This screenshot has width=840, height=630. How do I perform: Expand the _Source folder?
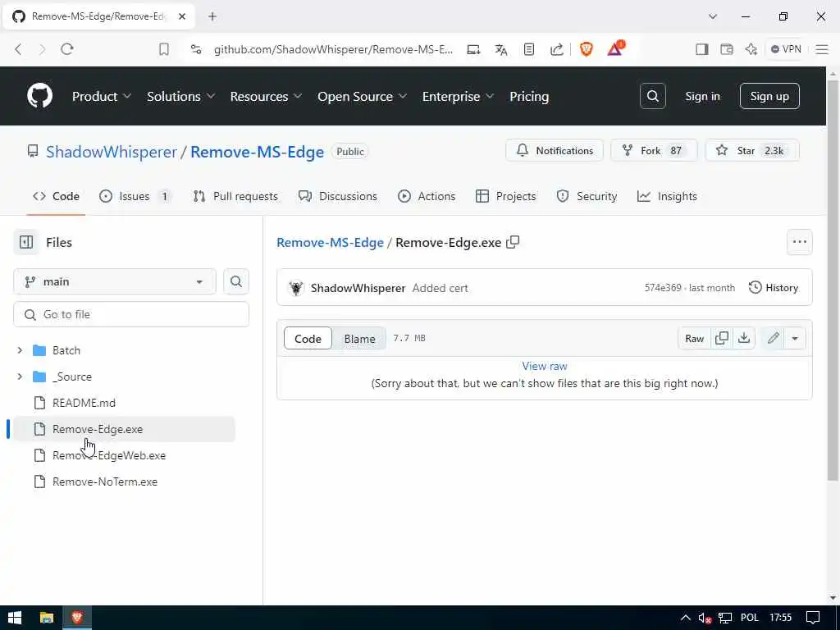tap(20, 377)
